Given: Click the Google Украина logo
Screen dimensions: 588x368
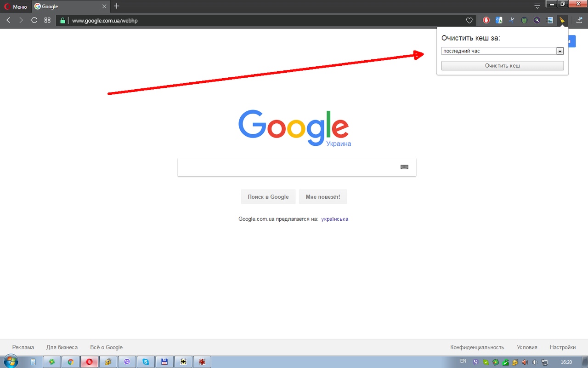Looking at the screenshot, I should pyautogui.click(x=294, y=128).
